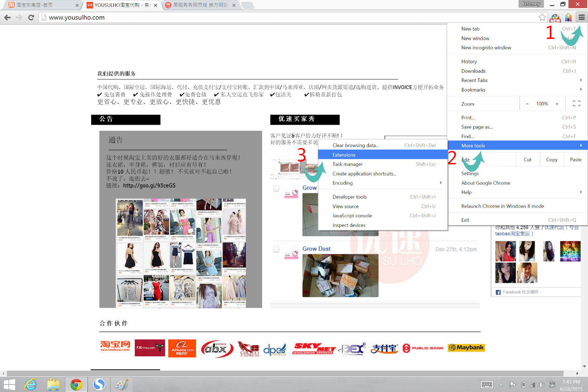Close the 淘宝东南亚 tab
The width and height of the screenshot is (588, 392).
(77, 5)
